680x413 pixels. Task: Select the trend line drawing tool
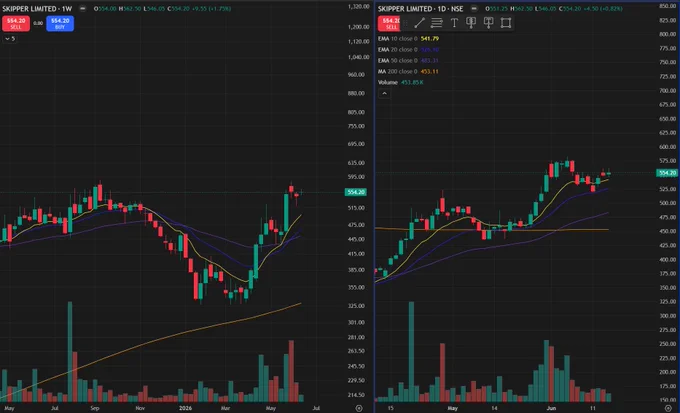pyautogui.click(x=419, y=23)
